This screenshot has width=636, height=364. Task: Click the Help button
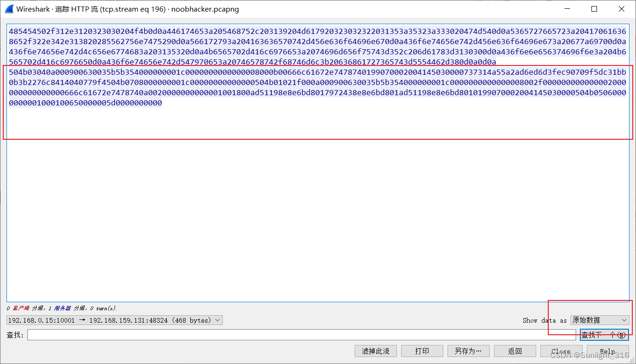608,351
